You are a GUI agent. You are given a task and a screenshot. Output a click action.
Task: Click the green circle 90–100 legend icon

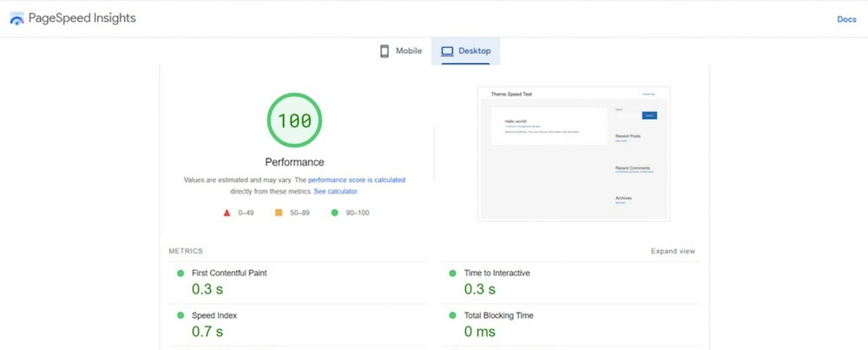pos(334,212)
